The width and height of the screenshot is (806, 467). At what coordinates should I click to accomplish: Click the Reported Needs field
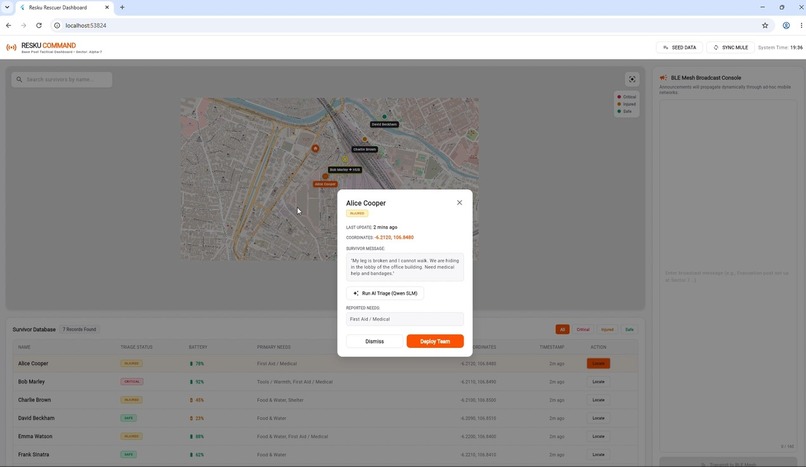point(405,319)
